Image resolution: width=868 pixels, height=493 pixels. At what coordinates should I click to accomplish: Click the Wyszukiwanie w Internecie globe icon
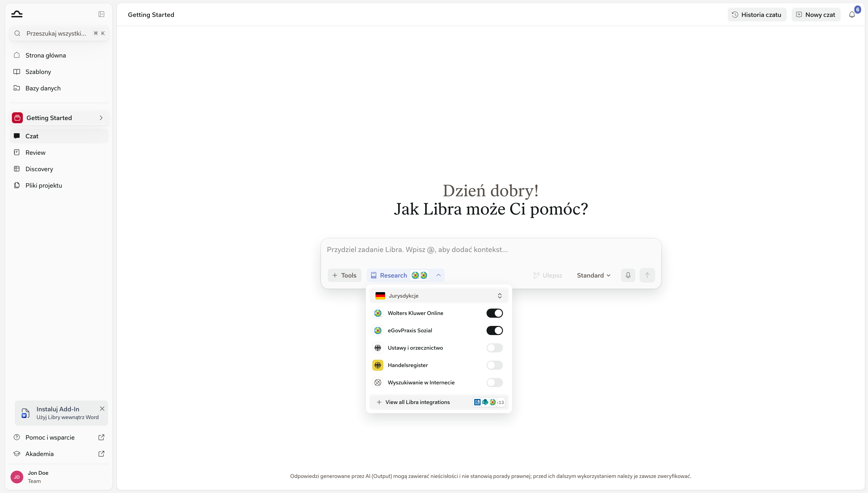pos(378,383)
